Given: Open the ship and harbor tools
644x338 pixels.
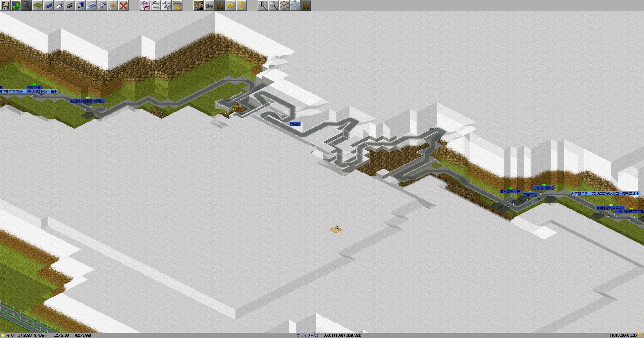Looking at the screenshot, I should tap(91, 5).
